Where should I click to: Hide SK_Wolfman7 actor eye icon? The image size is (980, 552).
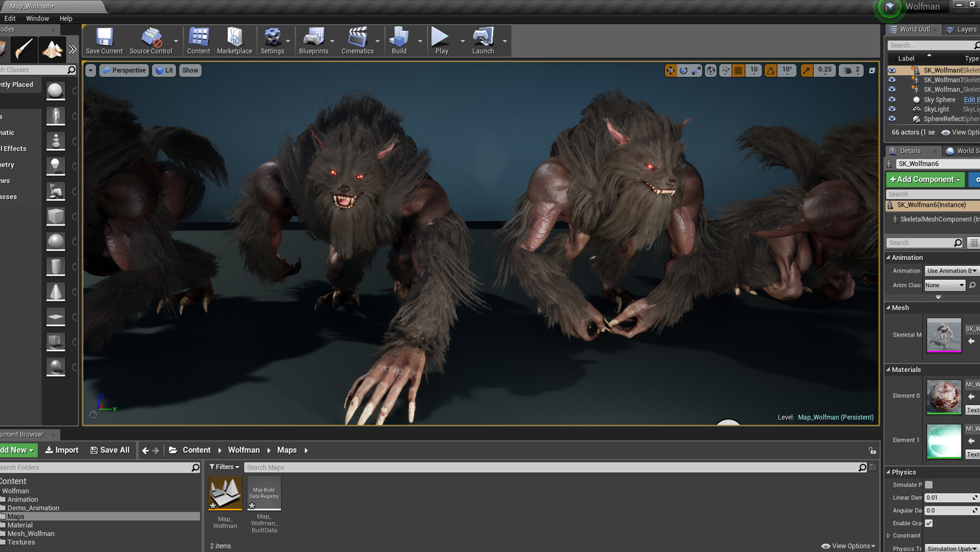coord(892,80)
